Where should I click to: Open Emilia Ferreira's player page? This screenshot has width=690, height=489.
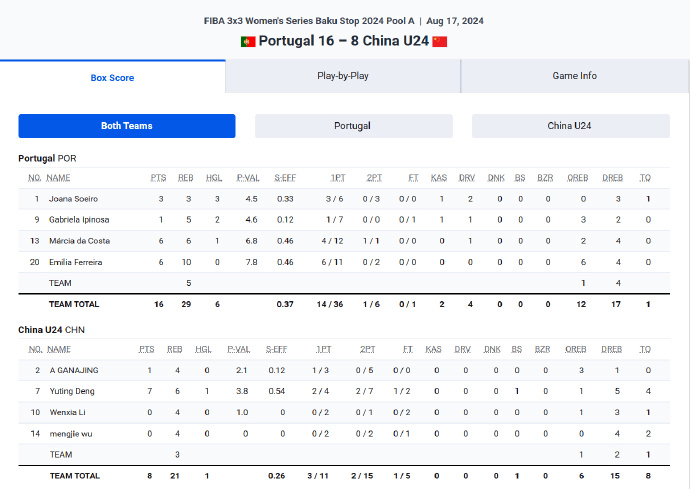[76, 262]
